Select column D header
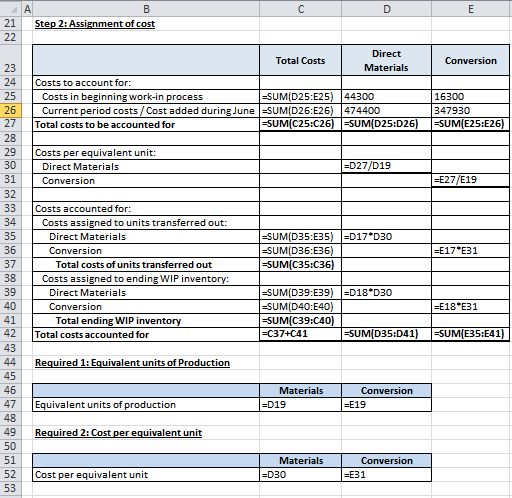 coord(386,9)
